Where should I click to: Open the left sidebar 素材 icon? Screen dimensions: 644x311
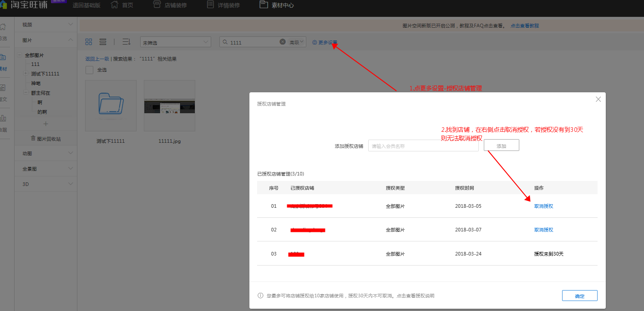(3, 58)
